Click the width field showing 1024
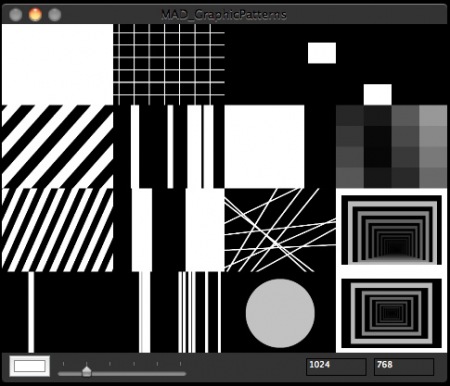450x386 pixels. click(x=336, y=366)
